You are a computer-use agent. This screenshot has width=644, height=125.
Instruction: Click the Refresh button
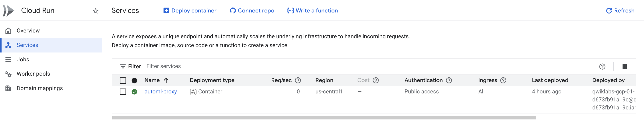[620, 10]
